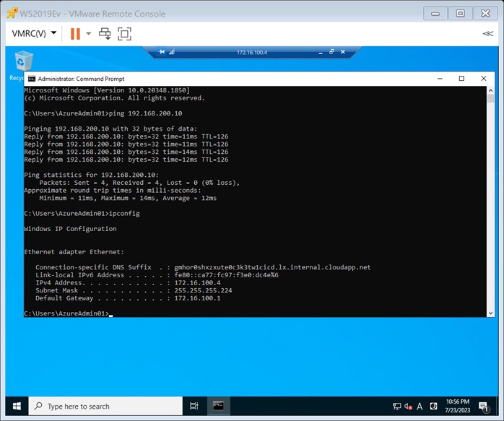Close the Administrator: Command Prompt window
The width and height of the screenshot is (504, 421).
(484, 79)
